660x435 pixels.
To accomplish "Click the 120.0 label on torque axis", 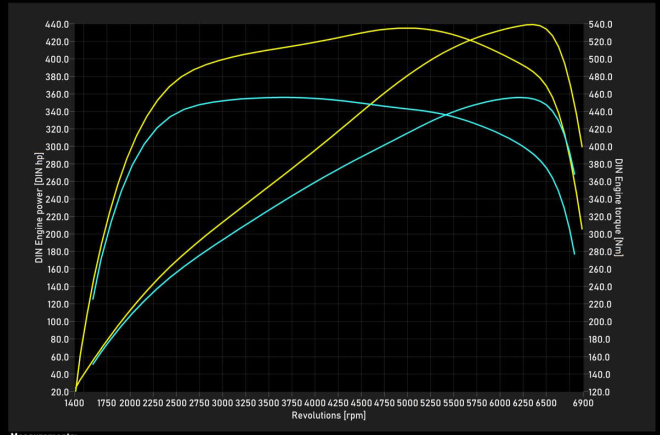I will [x=599, y=392].
